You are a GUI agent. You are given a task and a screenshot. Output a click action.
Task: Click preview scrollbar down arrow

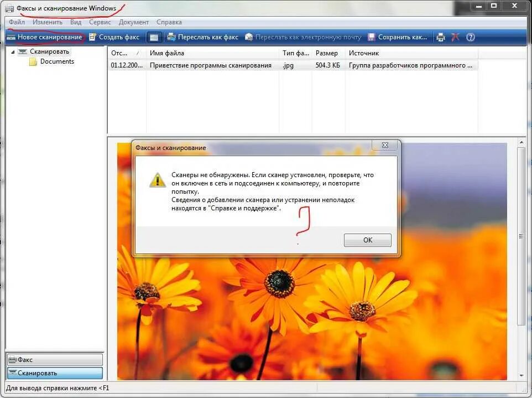click(x=521, y=376)
